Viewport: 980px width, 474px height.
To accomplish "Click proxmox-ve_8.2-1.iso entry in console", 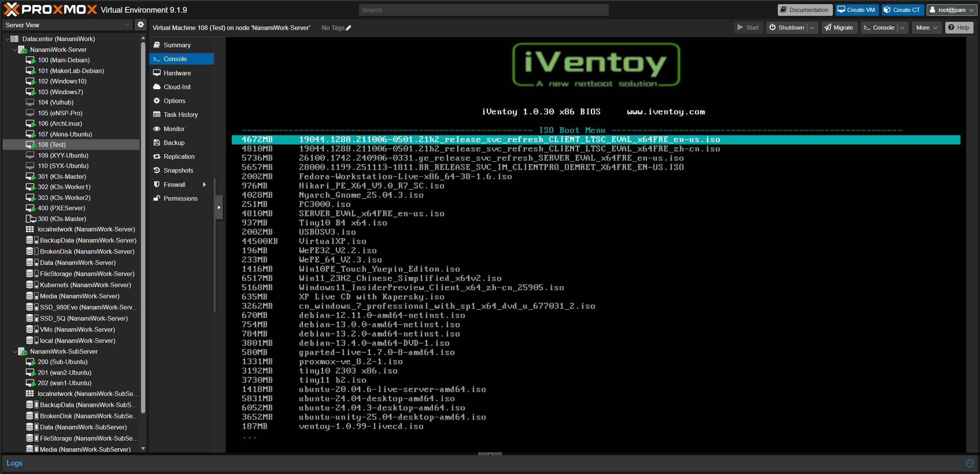I will pyautogui.click(x=350, y=362).
